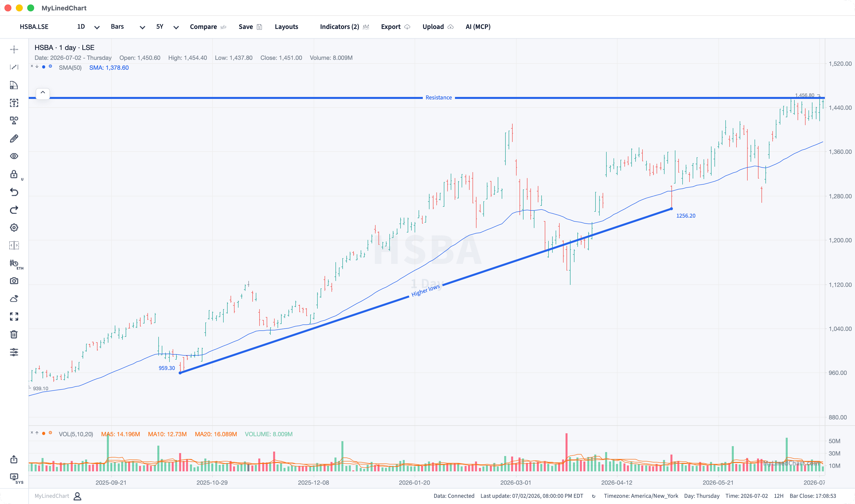Image resolution: width=855 pixels, height=504 pixels.
Task: Enter fullscreen chart mode
Action: pyautogui.click(x=14, y=317)
